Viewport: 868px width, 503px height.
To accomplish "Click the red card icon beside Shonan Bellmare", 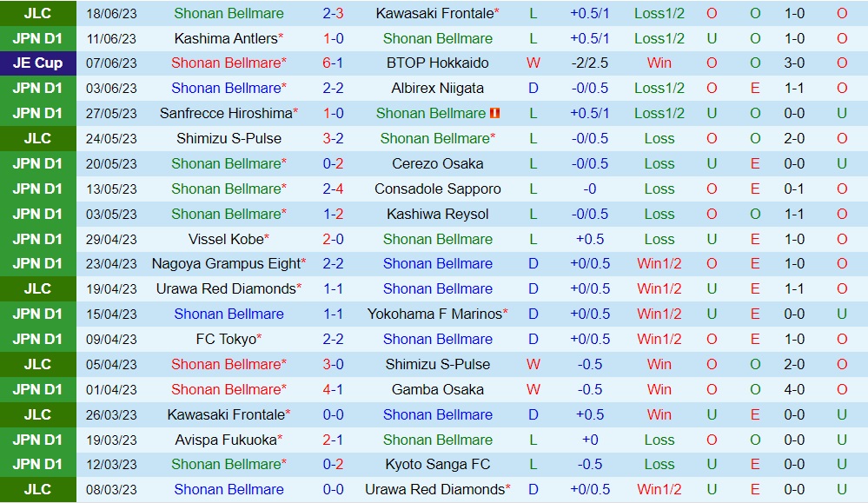I will point(495,114).
